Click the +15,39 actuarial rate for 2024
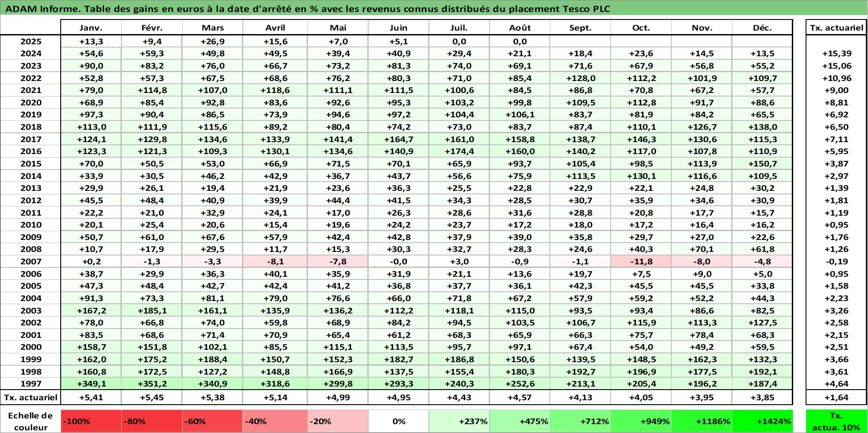 (836, 54)
